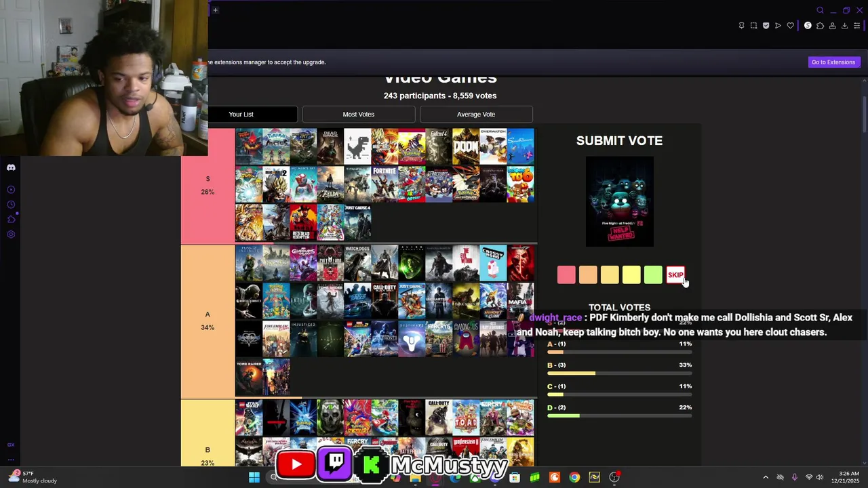868x488 pixels.
Task: Select the Just Cause 4 cover
Action: (x=357, y=222)
